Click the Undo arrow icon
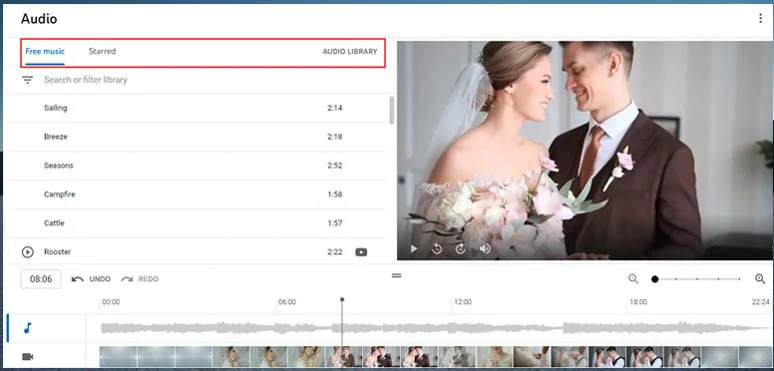This screenshot has width=774, height=371. (77, 279)
